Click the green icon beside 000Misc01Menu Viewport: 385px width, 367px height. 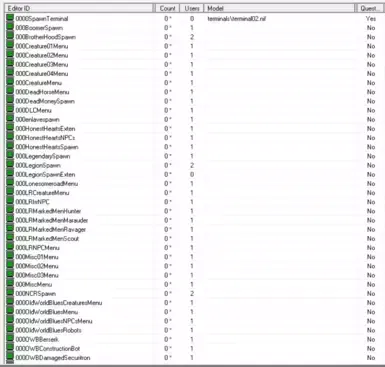click(x=10, y=257)
